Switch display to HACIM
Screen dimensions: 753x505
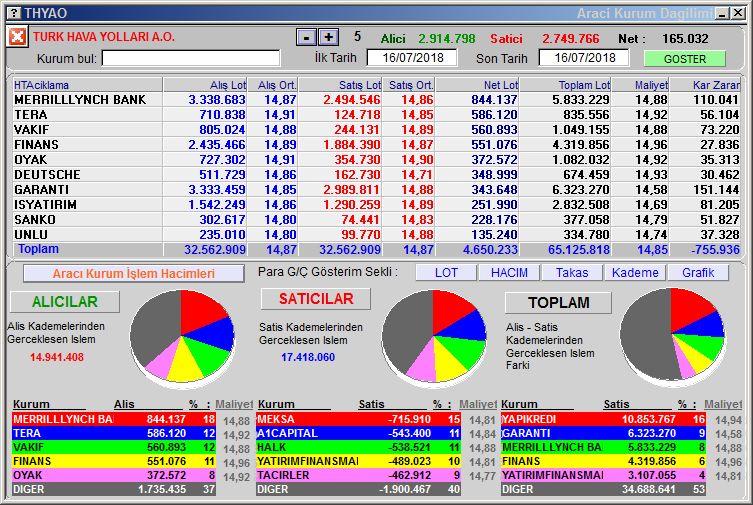509,273
